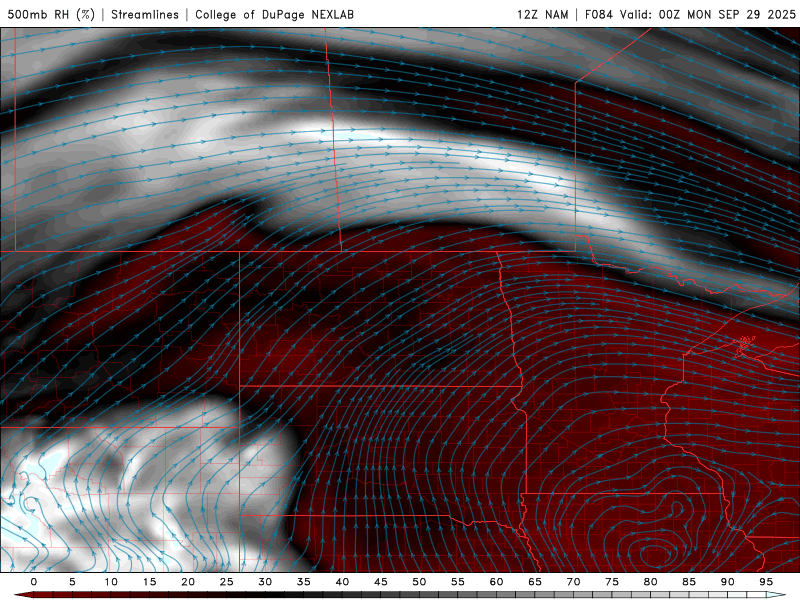The height and width of the screenshot is (600, 800).
Task: Click colorbar label '0'
Action: [x=34, y=582]
